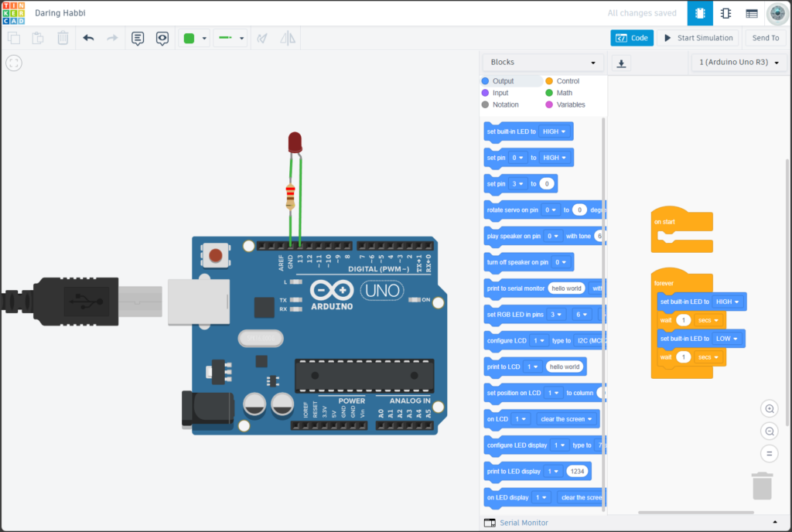Click the hello world field in print to LCD
The width and height of the screenshot is (792, 532).
tap(564, 367)
